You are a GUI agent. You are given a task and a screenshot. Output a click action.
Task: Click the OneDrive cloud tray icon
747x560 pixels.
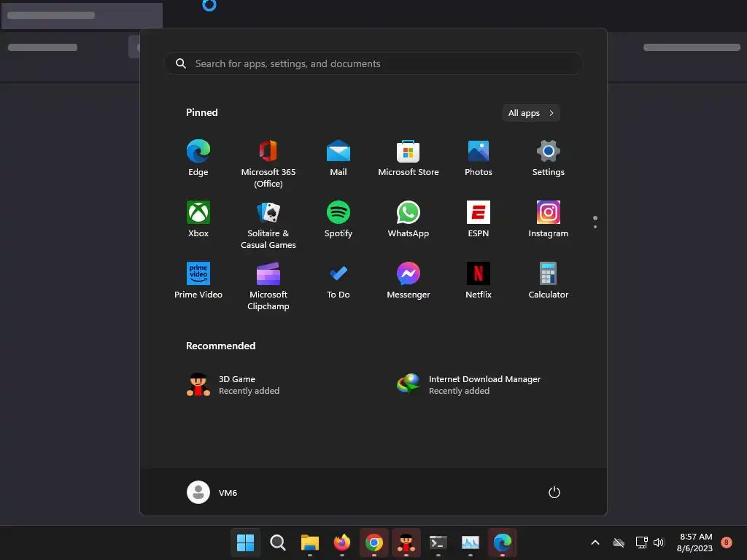[x=619, y=542]
